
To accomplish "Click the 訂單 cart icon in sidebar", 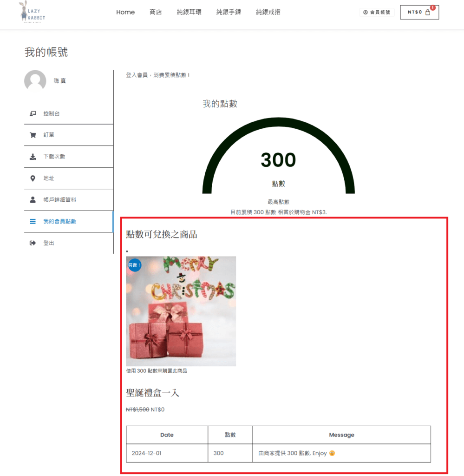I will click(x=33, y=135).
